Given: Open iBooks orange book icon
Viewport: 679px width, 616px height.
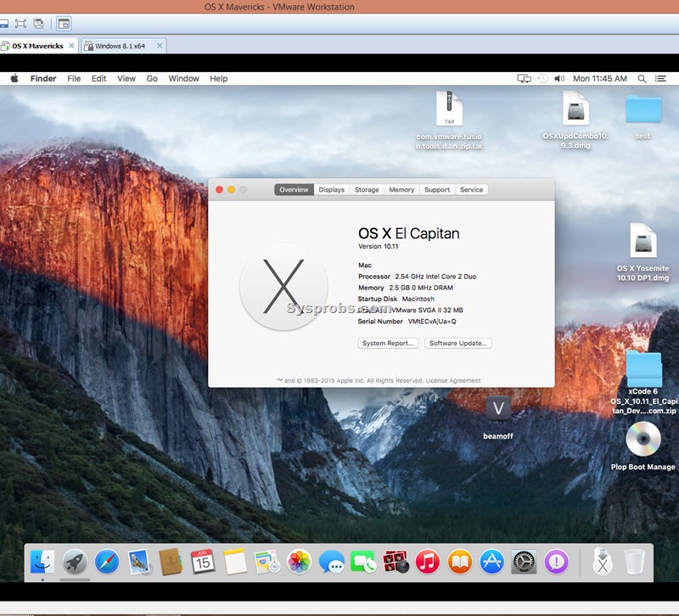Looking at the screenshot, I should (460, 562).
